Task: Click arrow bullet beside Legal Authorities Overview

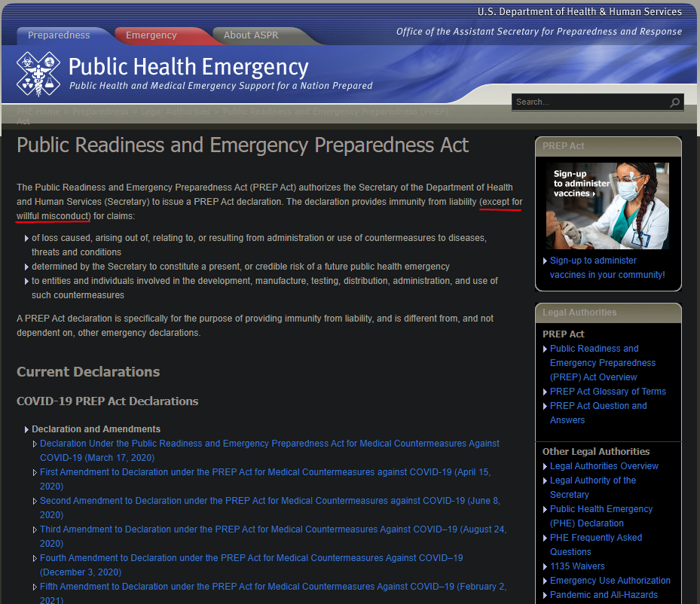Action: [545, 467]
